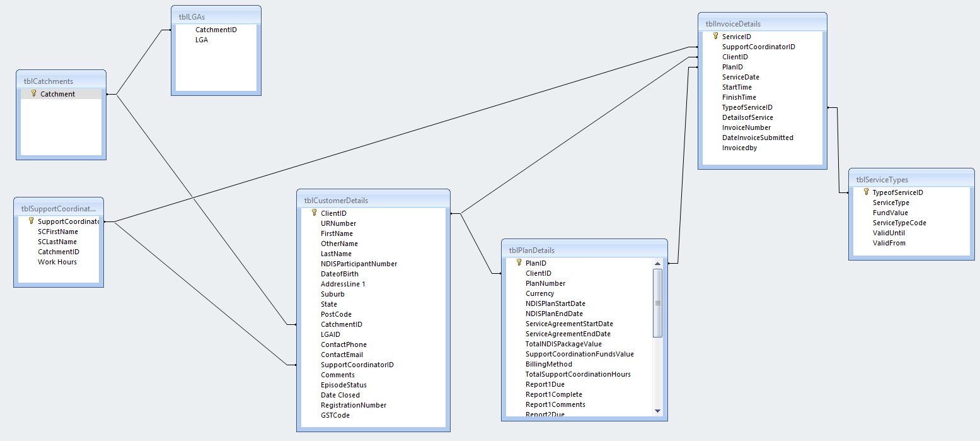
Task: Select the Date Closed field
Action: [x=340, y=395]
